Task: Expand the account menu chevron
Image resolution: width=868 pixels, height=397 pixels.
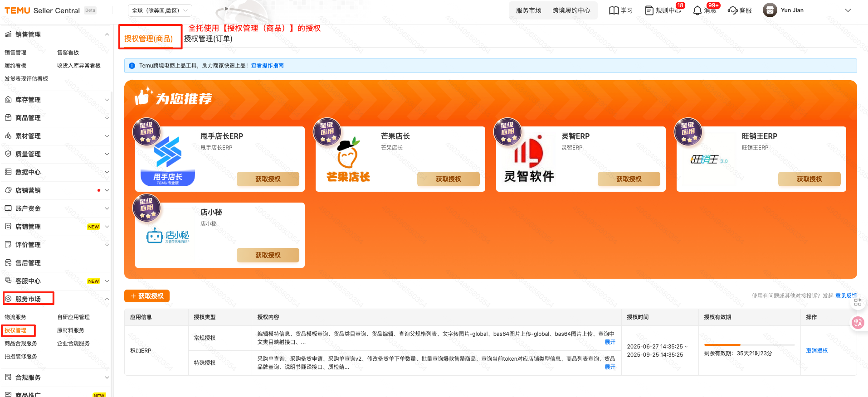Action: pyautogui.click(x=848, y=10)
